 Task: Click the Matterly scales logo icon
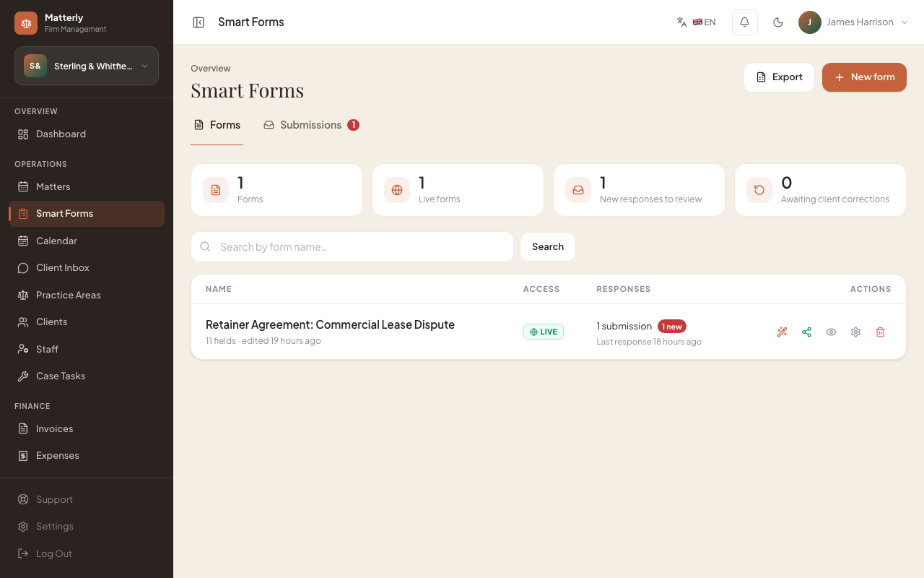click(26, 23)
